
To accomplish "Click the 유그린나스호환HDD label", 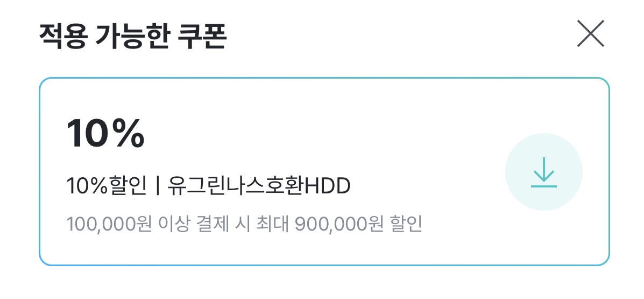I will pyautogui.click(x=259, y=187).
